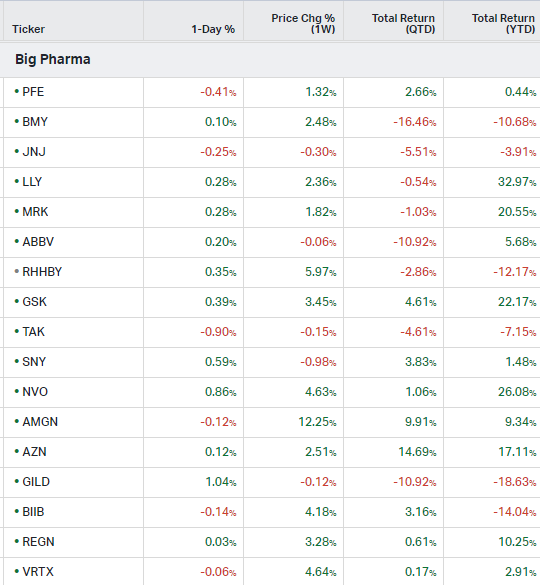This screenshot has width=540, height=585.
Task: Select JNJ QTD return -5.51%
Action: (x=418, y=152)
